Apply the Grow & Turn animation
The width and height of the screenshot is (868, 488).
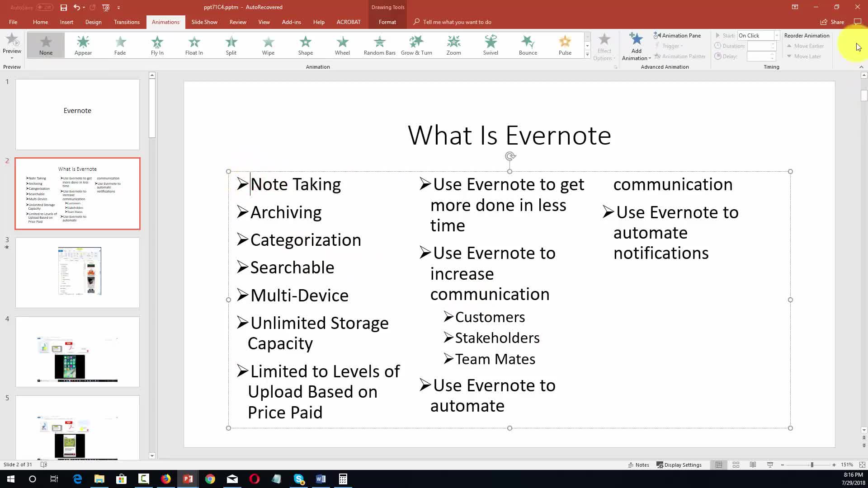[x=416, y=45]
